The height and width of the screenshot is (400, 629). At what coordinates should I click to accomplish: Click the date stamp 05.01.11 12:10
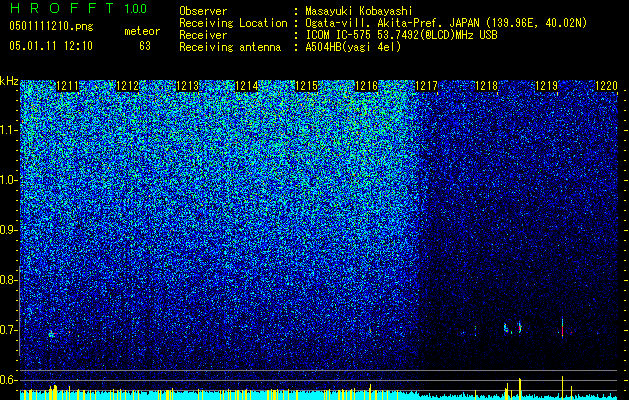(x=51, y=46)
